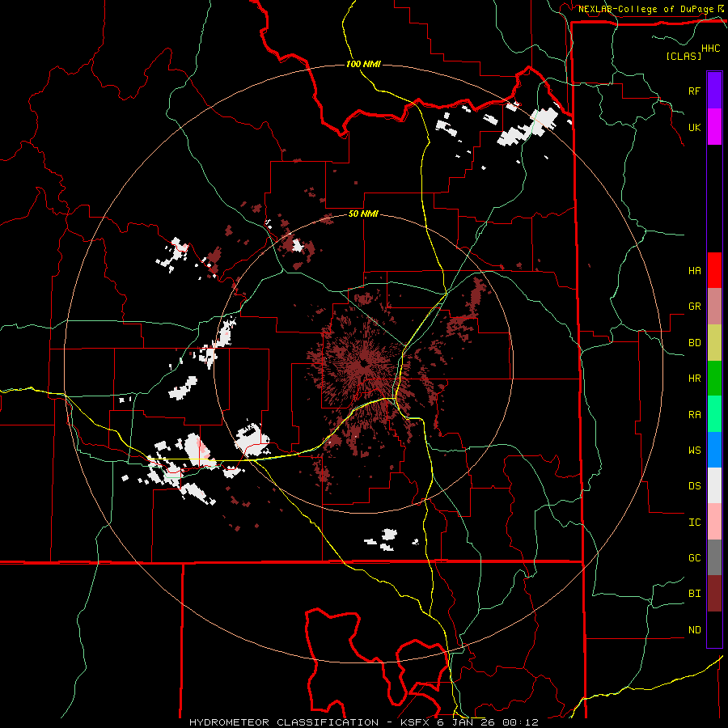
Task: Click the IC legend label
Action: pyautogui.click(x=694, y=523)
